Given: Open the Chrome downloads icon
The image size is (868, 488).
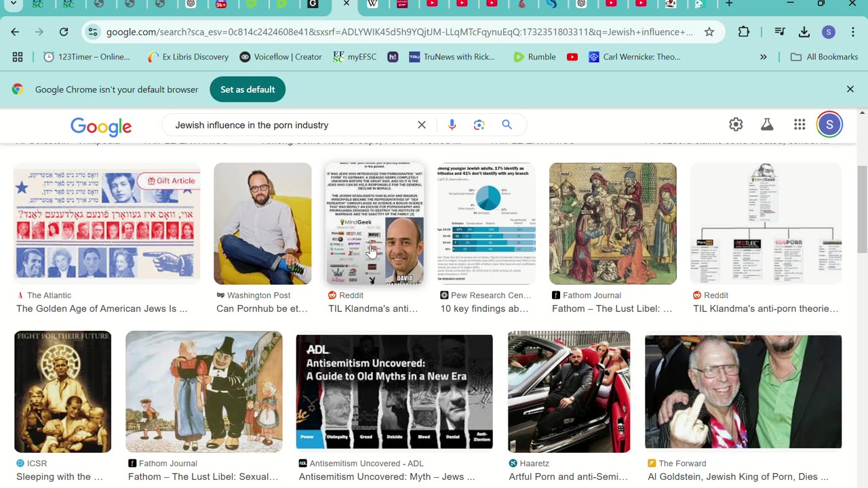Looking at the screenshot, I should (804, 32).
